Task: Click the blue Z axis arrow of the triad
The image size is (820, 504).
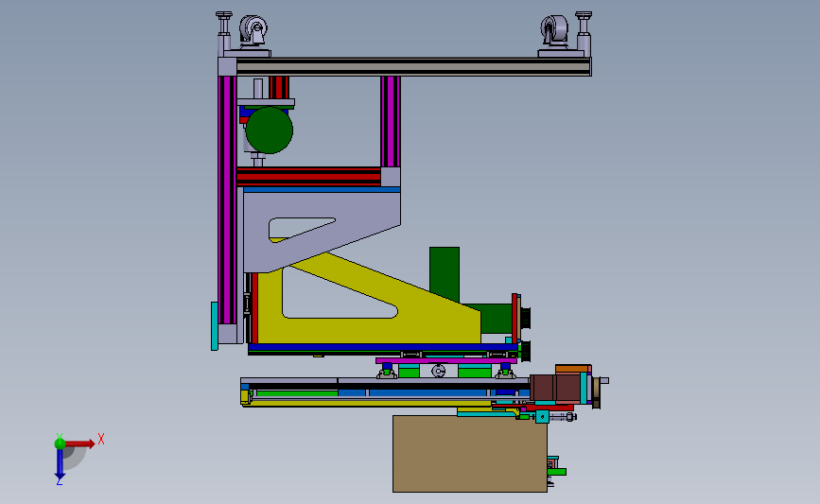Action: point(60,464)
